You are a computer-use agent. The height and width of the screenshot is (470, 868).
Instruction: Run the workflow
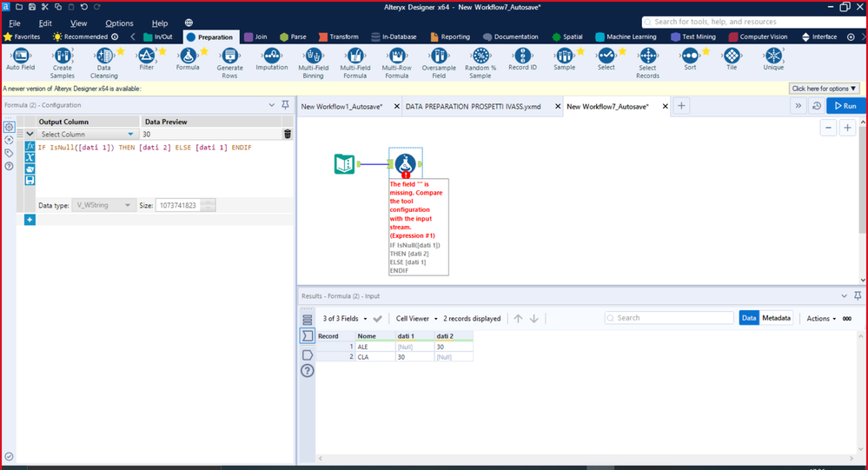pyautogui.click(x=845, y=106)
